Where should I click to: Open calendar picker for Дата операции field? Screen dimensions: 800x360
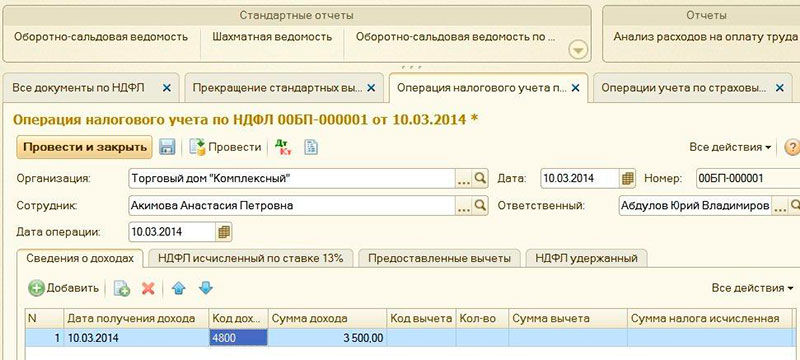coord(224,232)
